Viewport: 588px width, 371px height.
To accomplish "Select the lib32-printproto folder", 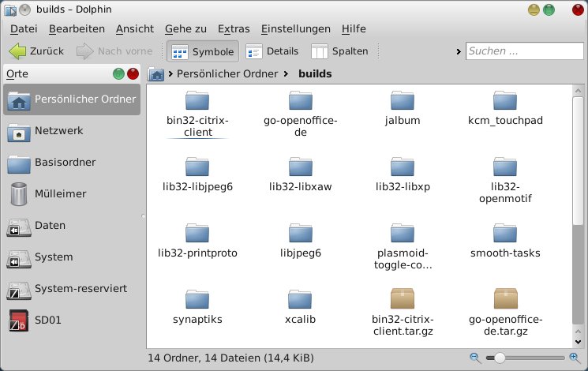I will point(197,241).
